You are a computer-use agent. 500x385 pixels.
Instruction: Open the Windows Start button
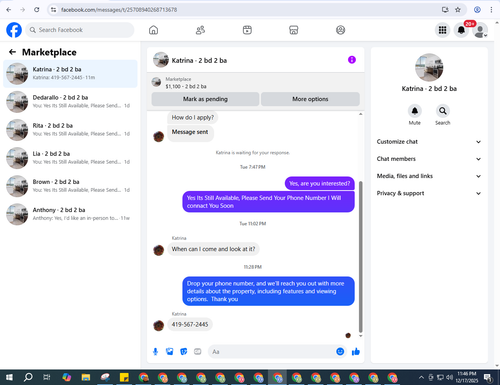click(x=9, y=377)
